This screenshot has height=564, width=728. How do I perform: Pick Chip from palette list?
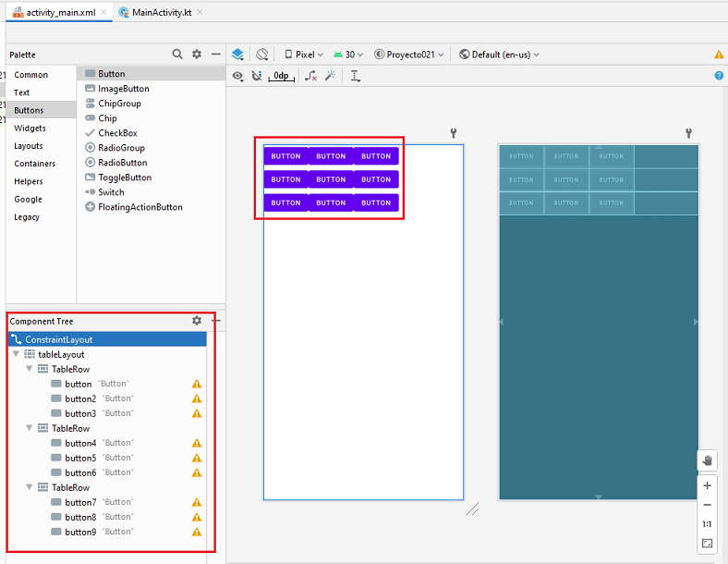pos(152,118)
